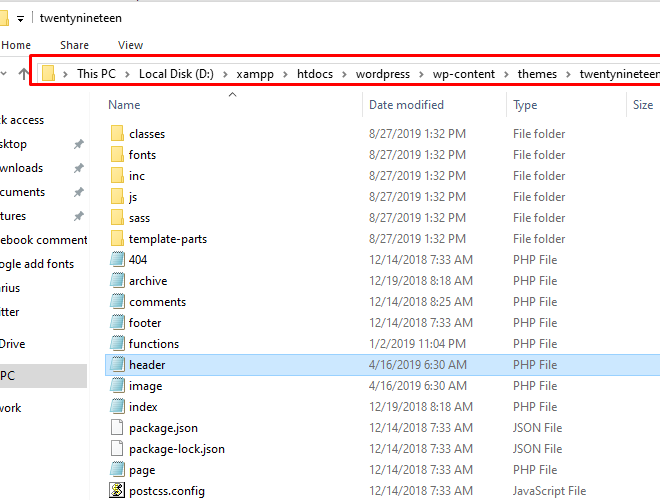Click the functions PHP file icon
The width and height of the screenshot is (660, 500).
[117, 343]
